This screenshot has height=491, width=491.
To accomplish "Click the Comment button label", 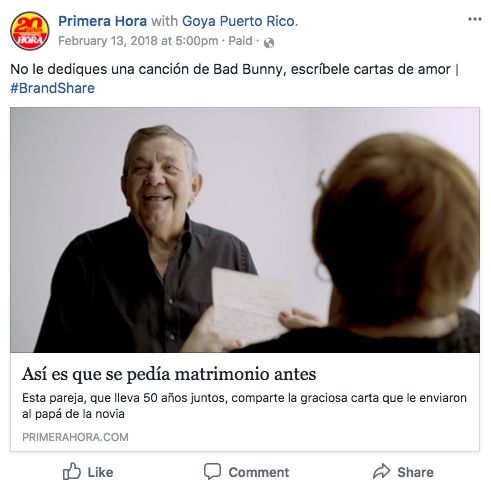I will (259, 472).
